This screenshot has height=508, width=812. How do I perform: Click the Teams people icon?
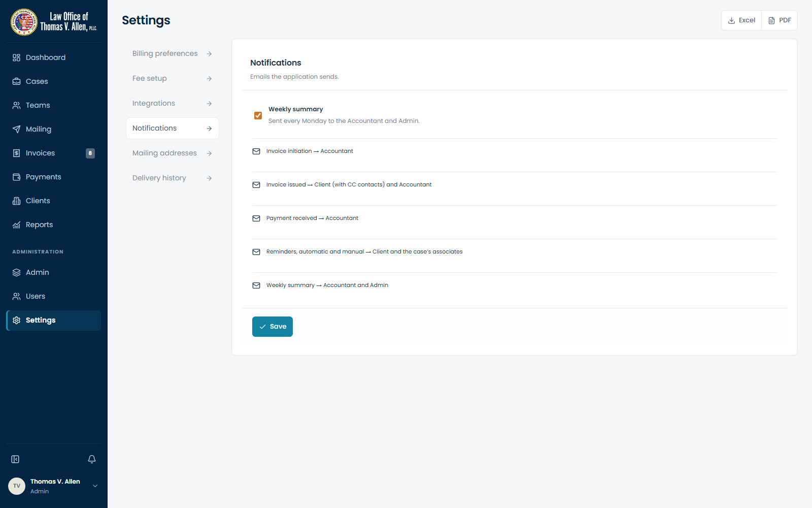16,105
